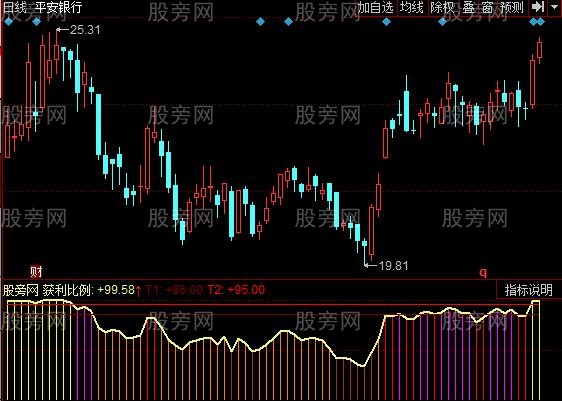Click the 19.81 low price label

tap(393, 266)
